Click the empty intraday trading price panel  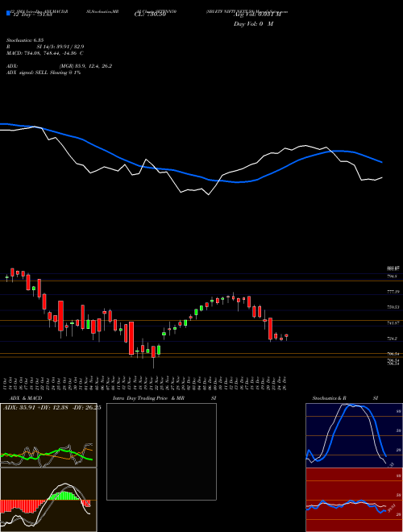point(161,451)
